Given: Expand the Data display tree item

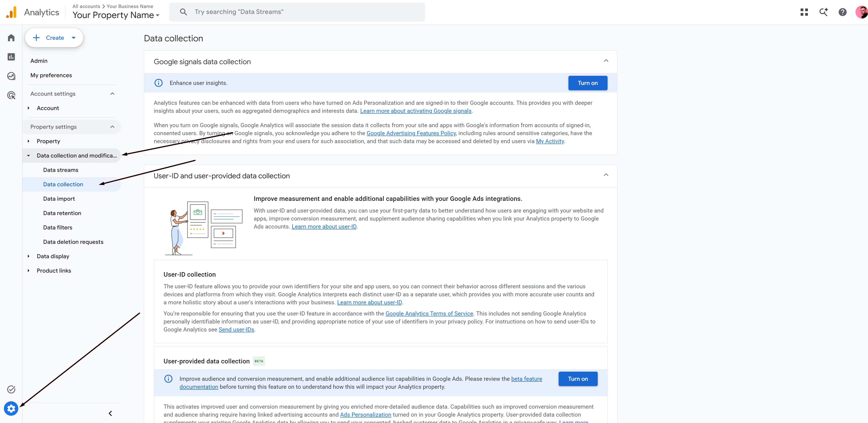Looking at the screenshot, I should 29,256.
